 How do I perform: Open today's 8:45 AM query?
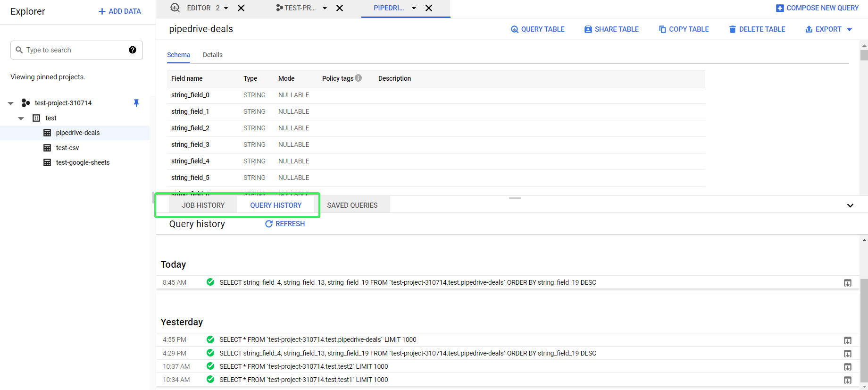(508, 282)
